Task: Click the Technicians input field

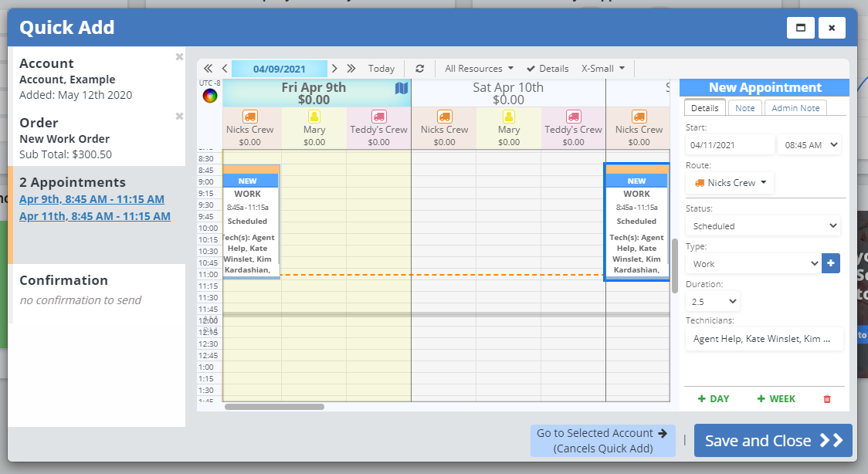Action: [x=763, y=339]
